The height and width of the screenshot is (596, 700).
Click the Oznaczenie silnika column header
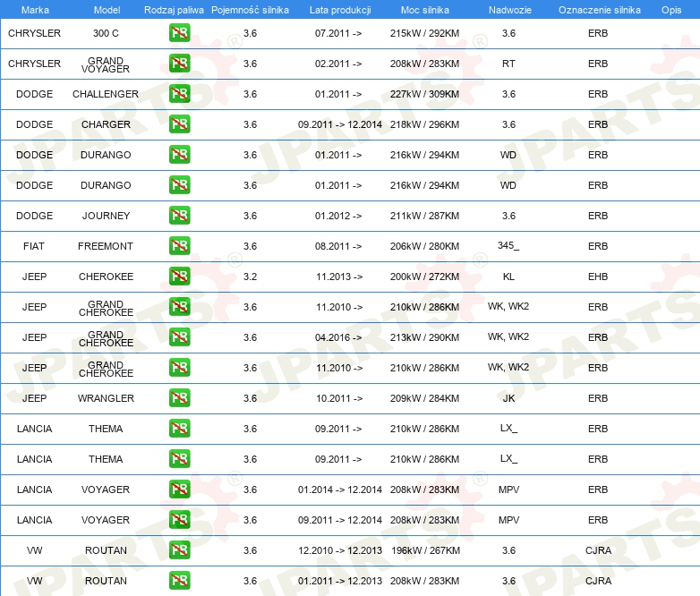point(599,10)
